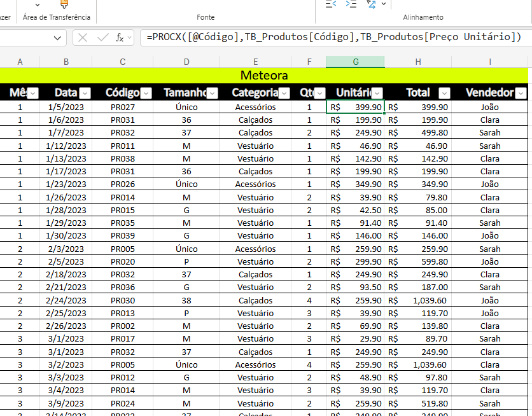The image size is (532, 416).
Task: Select the code cell PR030
Action: [122, 300]
